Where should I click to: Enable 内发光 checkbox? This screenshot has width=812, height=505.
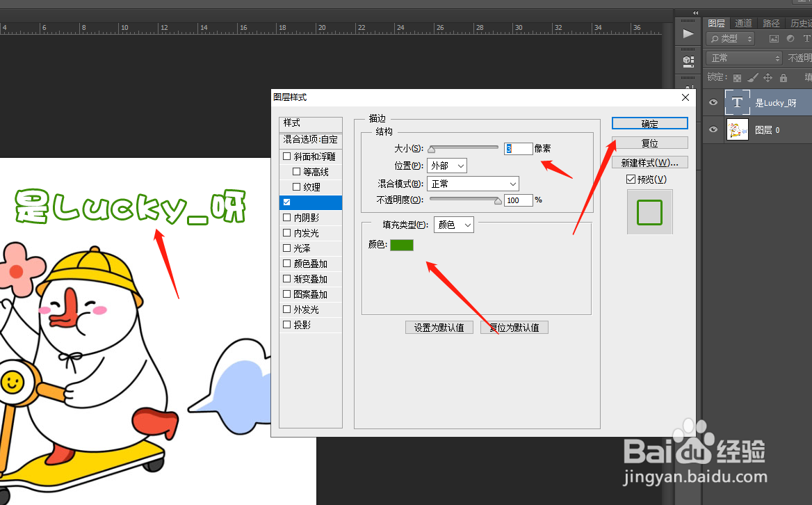(287, 232)
